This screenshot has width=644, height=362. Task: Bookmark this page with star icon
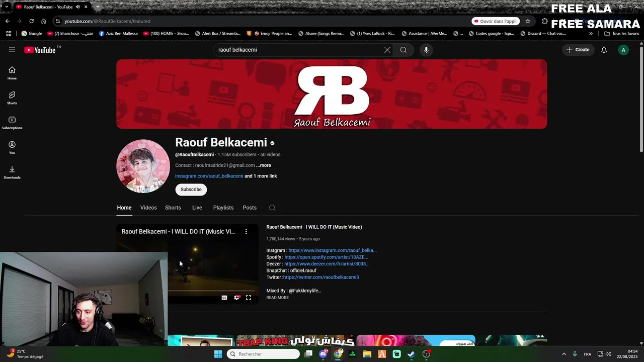pos(528,21)
